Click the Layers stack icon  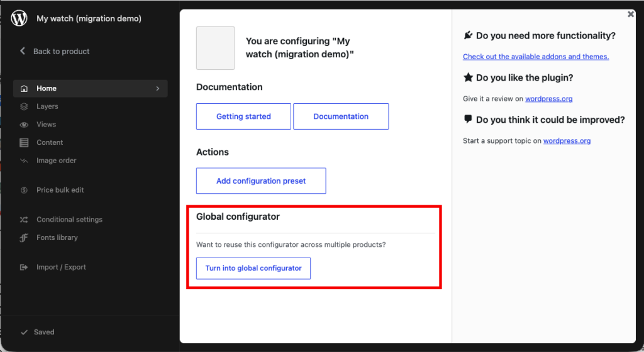click(25, 106)
